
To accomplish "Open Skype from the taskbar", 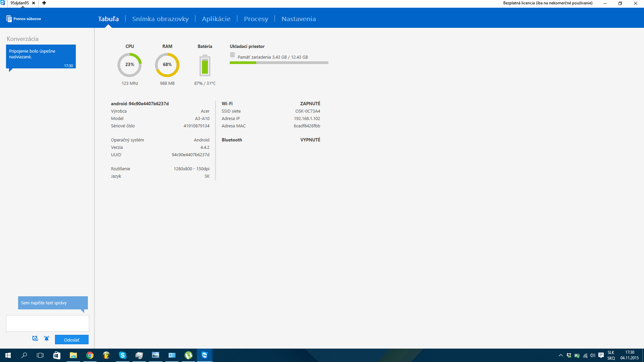I will [x=123, y=355].
